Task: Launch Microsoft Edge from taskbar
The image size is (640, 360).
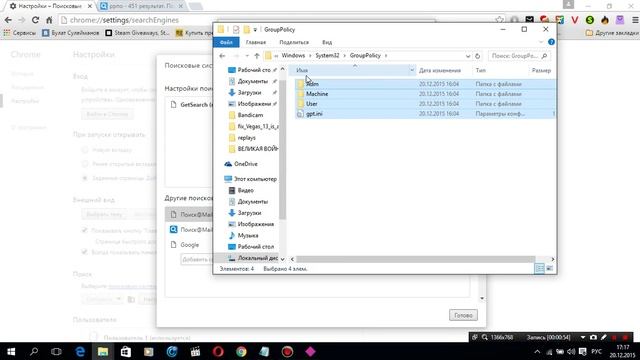Action: click(80, 351)
